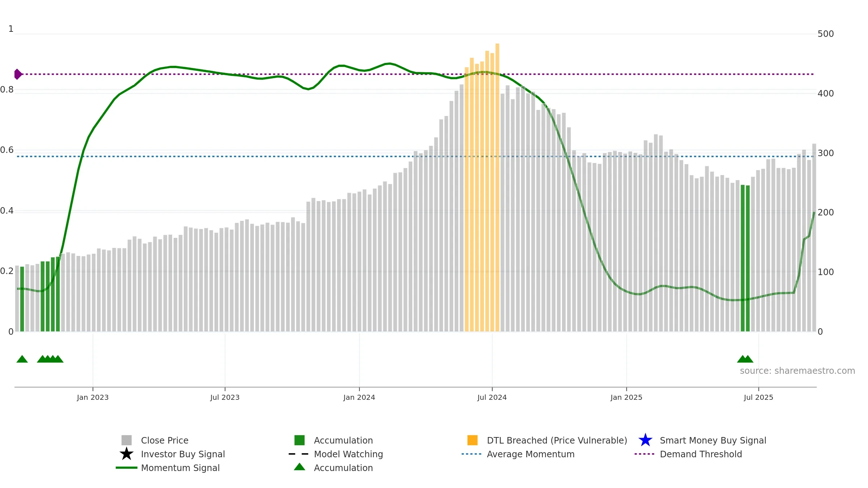The image size is (868, 488).
Task: Click the dashed Model Watching legend icon
Action: [299, 454]
